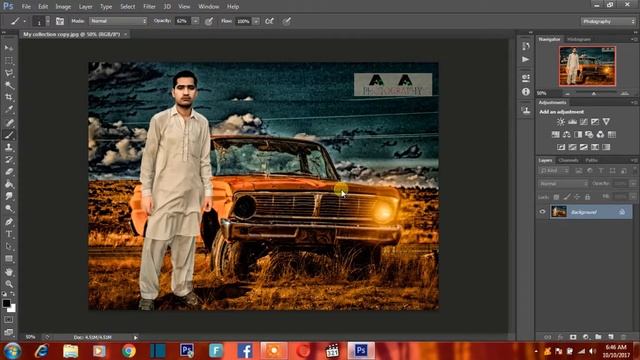Open the Photography workspace dropdown
The height and width of the screenshot is (360, 640).
[608, 21]
